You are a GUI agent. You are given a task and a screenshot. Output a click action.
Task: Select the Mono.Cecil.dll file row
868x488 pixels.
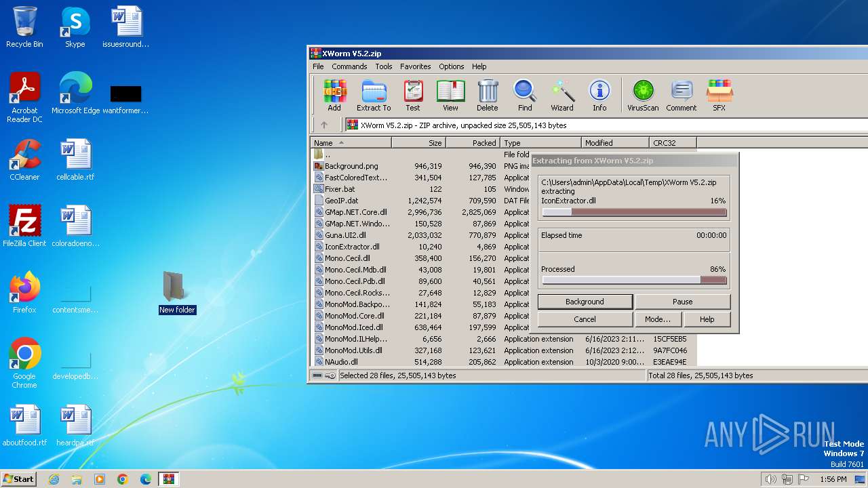420,258
